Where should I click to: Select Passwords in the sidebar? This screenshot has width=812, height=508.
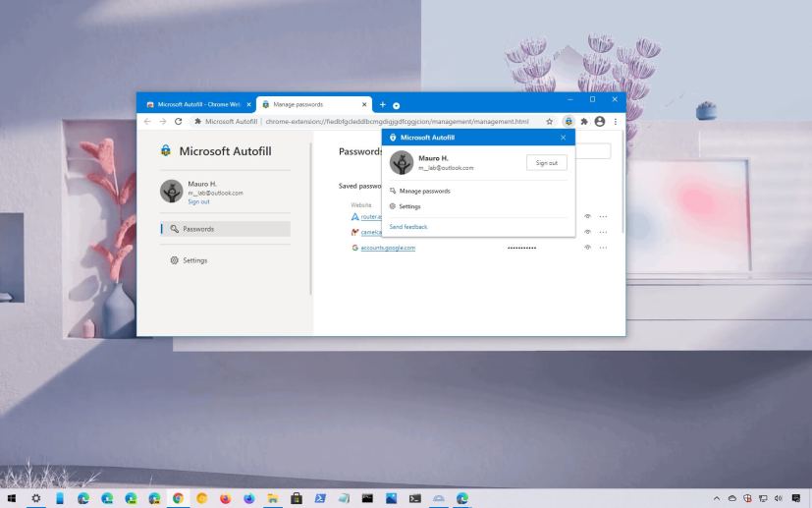pyautogui.click(x=225, y=229)
